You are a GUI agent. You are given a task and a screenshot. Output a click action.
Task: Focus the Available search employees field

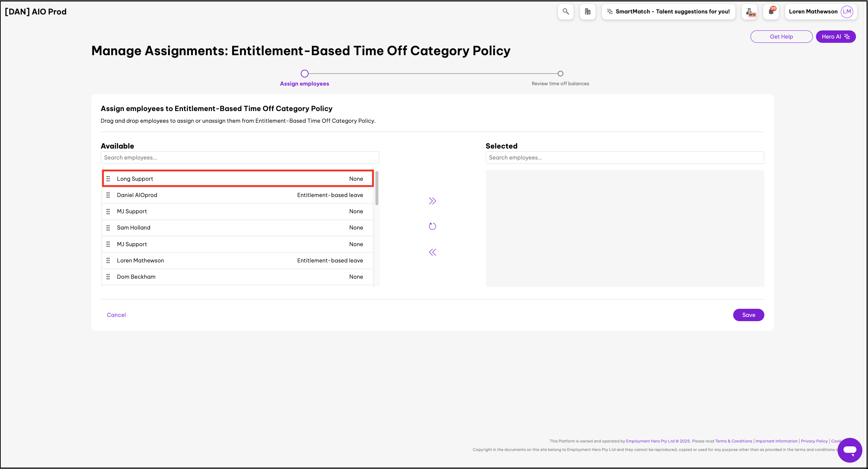click(240, 158)
